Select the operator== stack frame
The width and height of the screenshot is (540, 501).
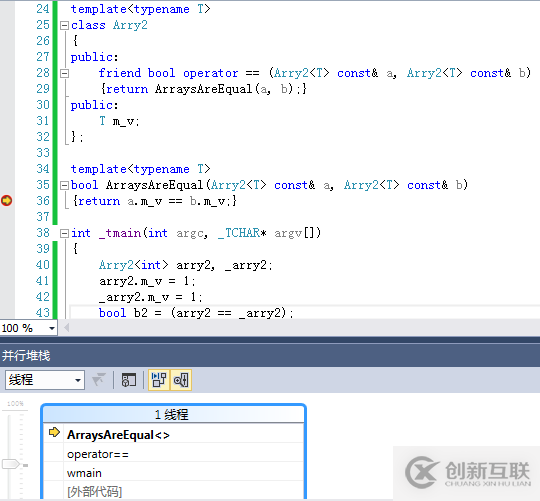point(174,454)
